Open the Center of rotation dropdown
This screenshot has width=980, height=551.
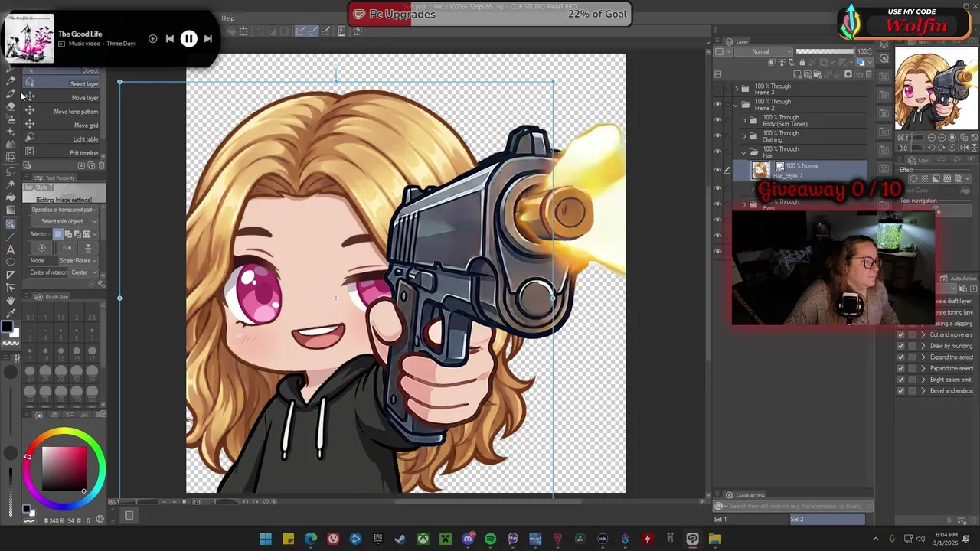click(x=83, y=272)
